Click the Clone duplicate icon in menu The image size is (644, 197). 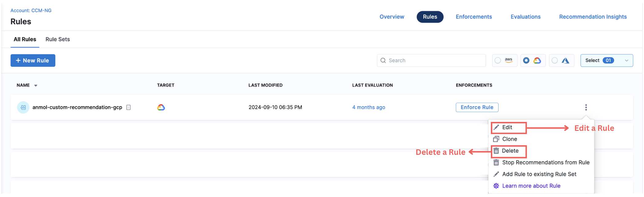pos(496,139)
